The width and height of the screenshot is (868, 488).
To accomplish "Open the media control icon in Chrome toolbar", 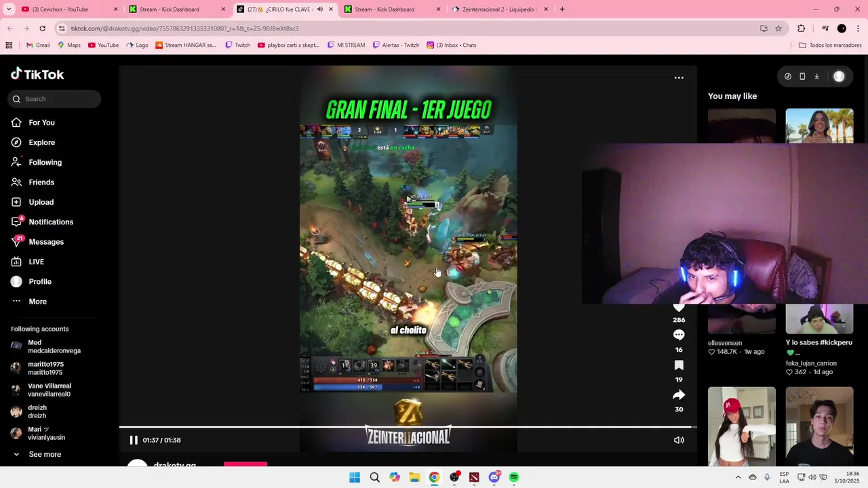I will [825, 28].
